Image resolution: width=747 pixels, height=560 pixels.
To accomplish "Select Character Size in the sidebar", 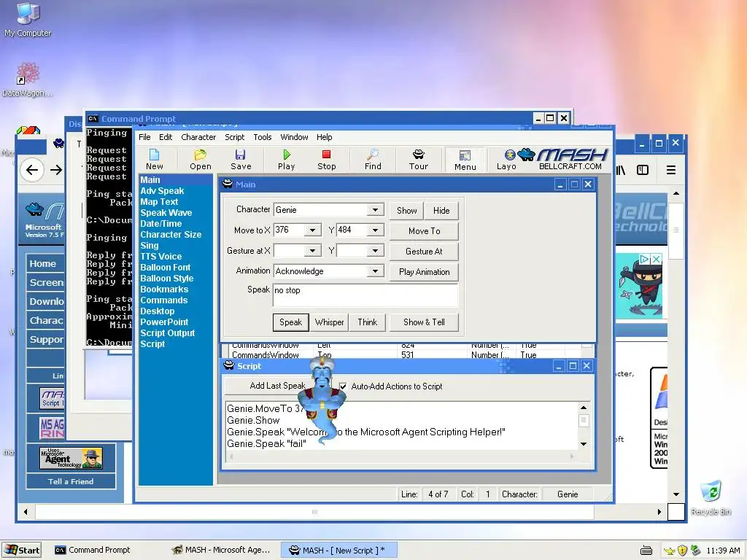I will [x=171, y=234].
